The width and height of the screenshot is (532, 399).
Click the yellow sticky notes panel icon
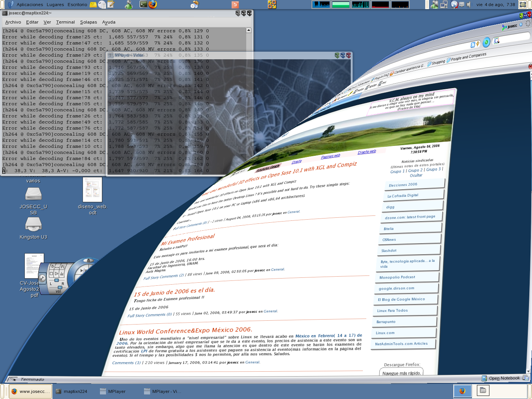pyautogui.click(x=93, y=5)
